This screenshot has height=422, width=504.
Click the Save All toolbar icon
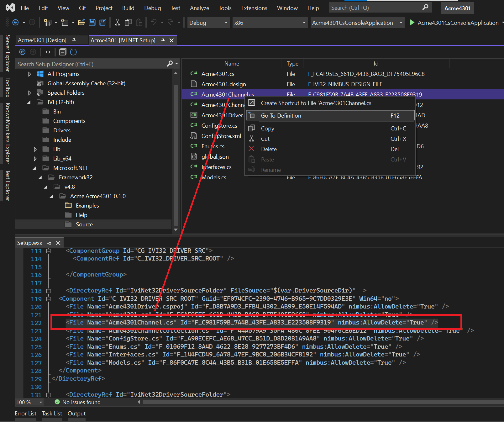pos(102,22)
